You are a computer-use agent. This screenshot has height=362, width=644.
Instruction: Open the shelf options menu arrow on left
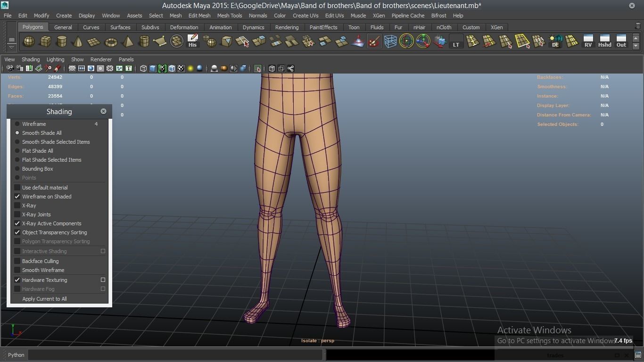(11, 47)
